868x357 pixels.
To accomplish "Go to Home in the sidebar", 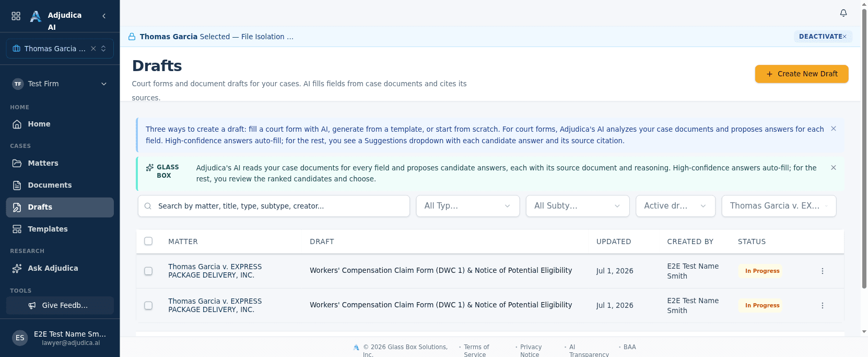I will point(60,124).
